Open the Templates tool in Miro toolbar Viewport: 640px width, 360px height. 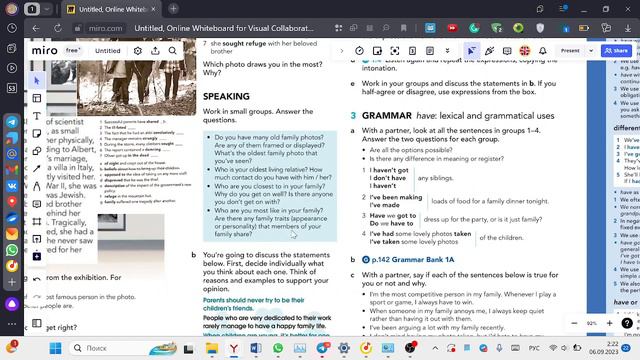pos(37,98)
